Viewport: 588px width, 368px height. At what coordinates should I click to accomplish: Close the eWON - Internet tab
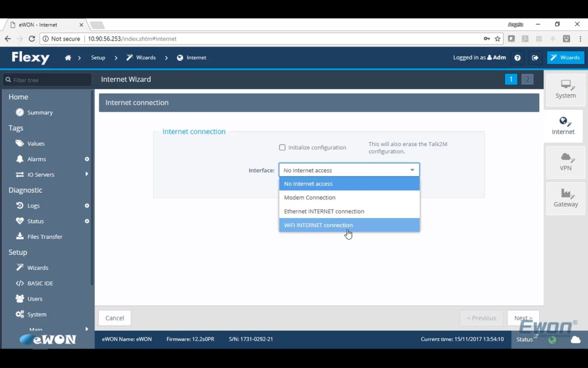point(81,25)
